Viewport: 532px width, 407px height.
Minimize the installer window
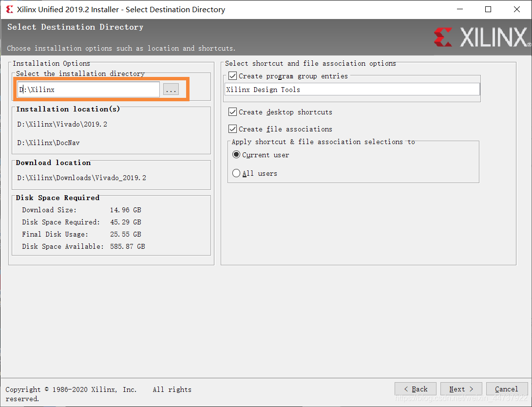[x=459, y=9]
